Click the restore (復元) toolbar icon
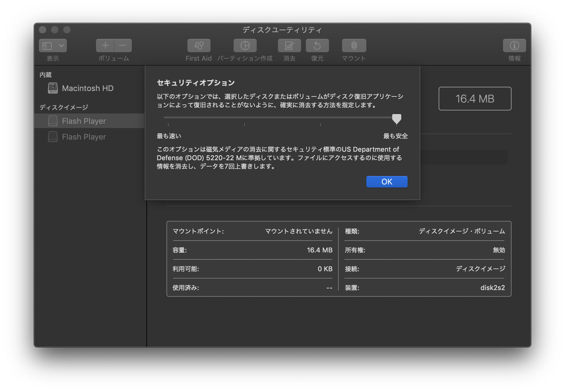 pos(317,46)
